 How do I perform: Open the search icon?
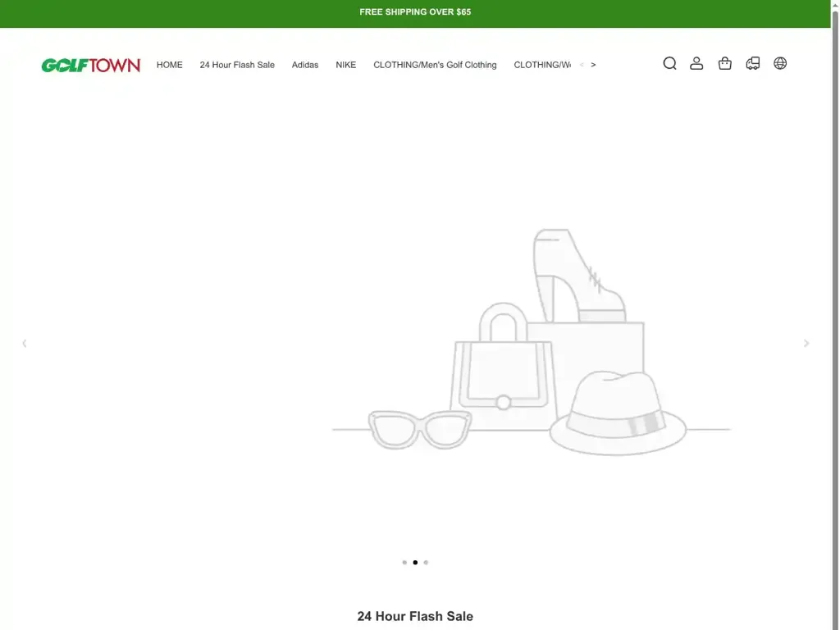tap(670, 63)
